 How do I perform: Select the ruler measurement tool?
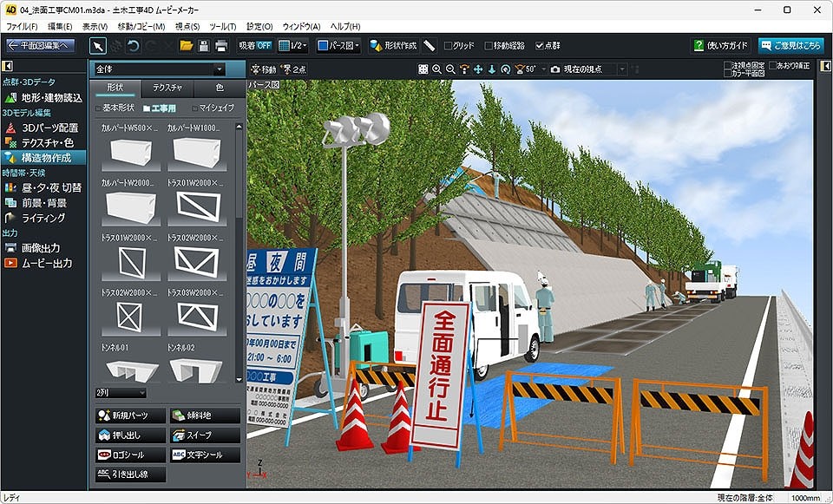pyautogui.click(x=430, y=45)
